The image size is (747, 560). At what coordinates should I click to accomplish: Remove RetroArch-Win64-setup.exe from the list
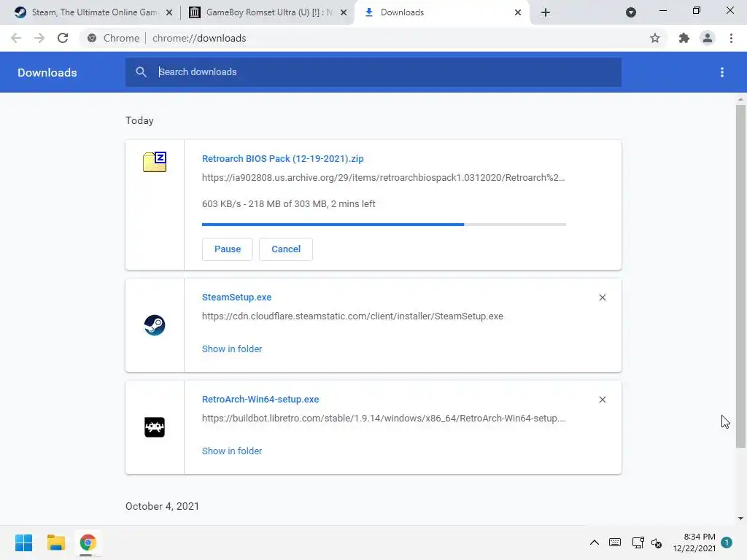603,400
